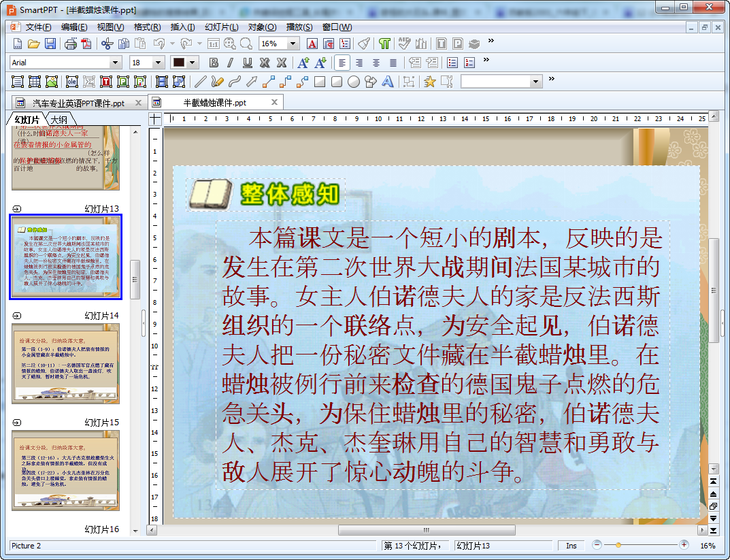Open the font size dropdown

[x=159, y=63]
